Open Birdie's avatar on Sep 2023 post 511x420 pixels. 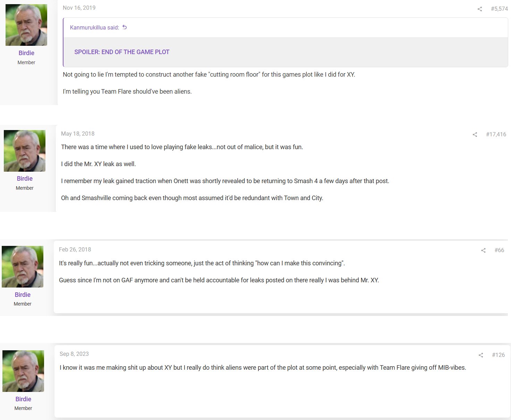coord(23,371)
